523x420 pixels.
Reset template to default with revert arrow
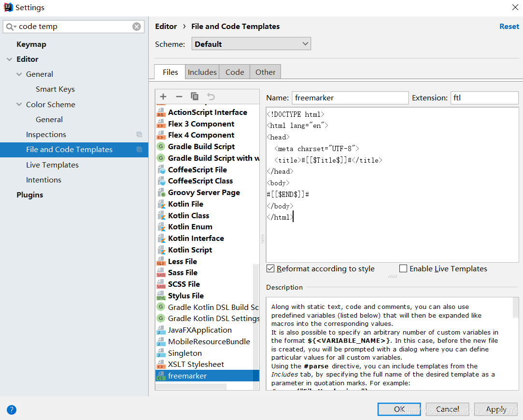pos(211,97)
